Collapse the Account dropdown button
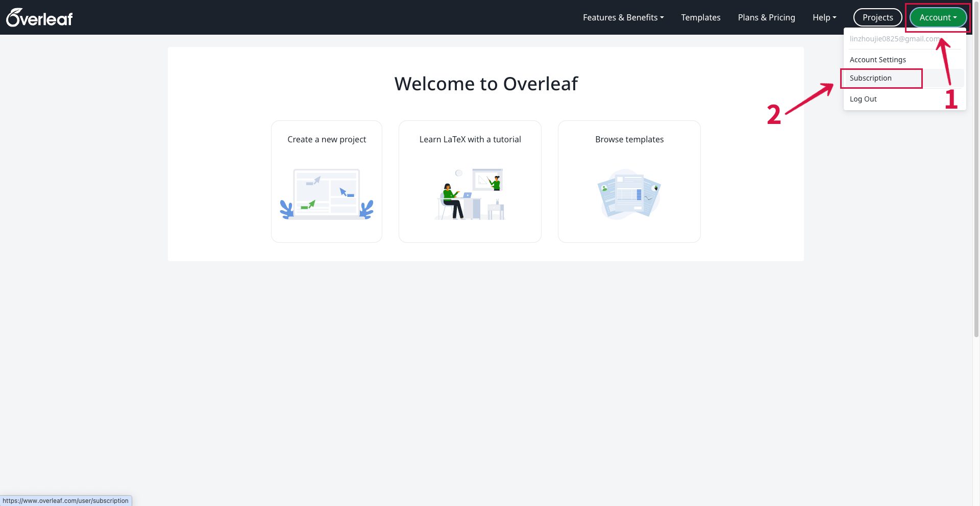The image size is (980, 506). tap(938, 17)
